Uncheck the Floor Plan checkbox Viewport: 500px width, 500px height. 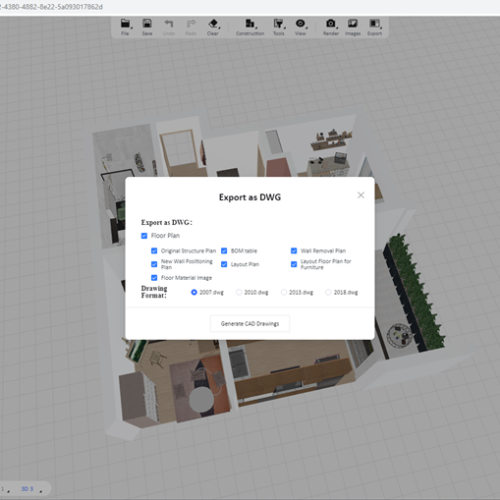point(144,236)
